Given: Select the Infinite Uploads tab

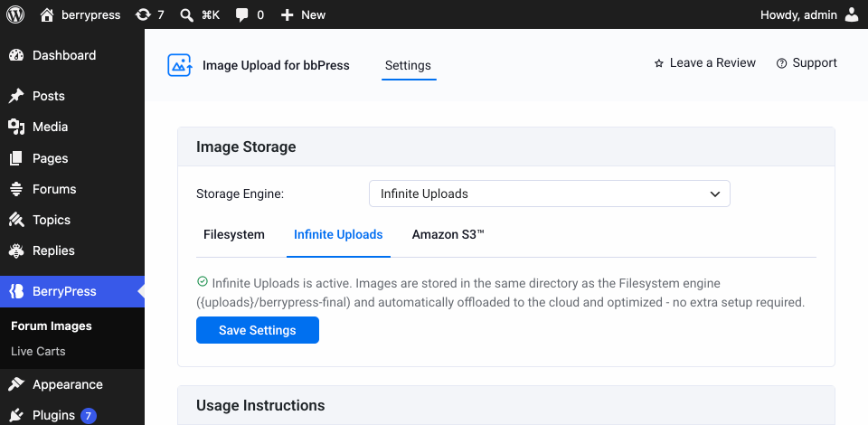Looking at the screenshot, I should coord(338,234).
